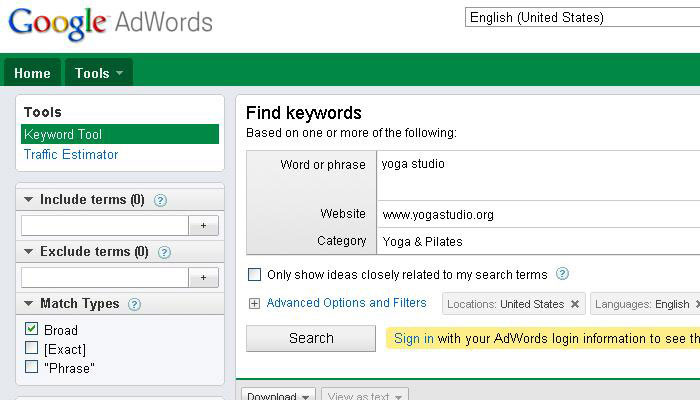
Task: Click the Website field www.yogastudio.org
Action: click(x=538, y=215)
